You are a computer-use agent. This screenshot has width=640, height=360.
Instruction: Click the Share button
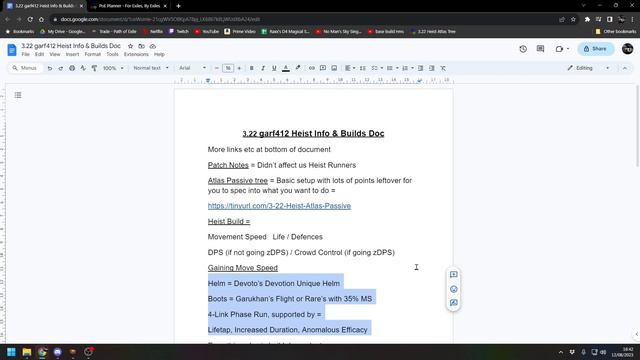[x=596, y=49]
